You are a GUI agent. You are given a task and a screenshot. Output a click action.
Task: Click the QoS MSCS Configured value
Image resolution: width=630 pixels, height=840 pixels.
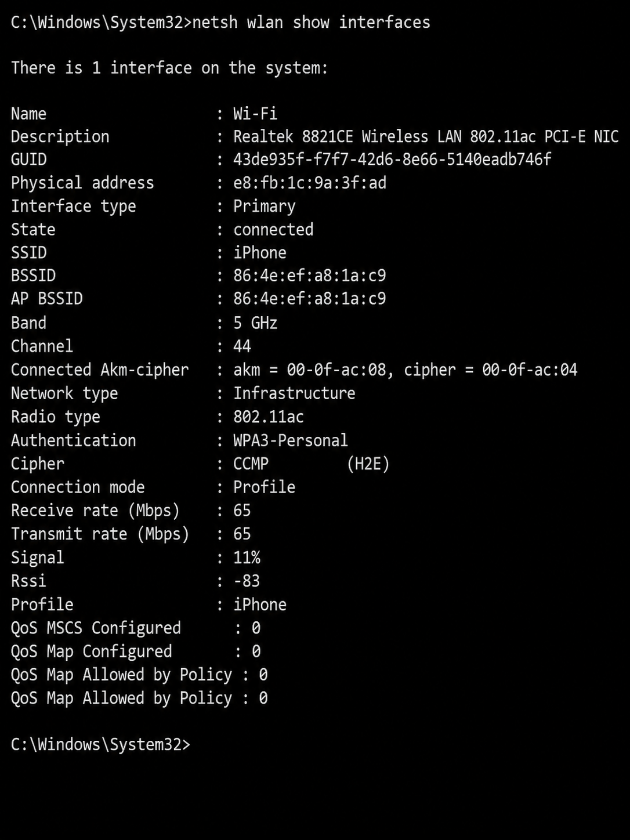[256, 628]
